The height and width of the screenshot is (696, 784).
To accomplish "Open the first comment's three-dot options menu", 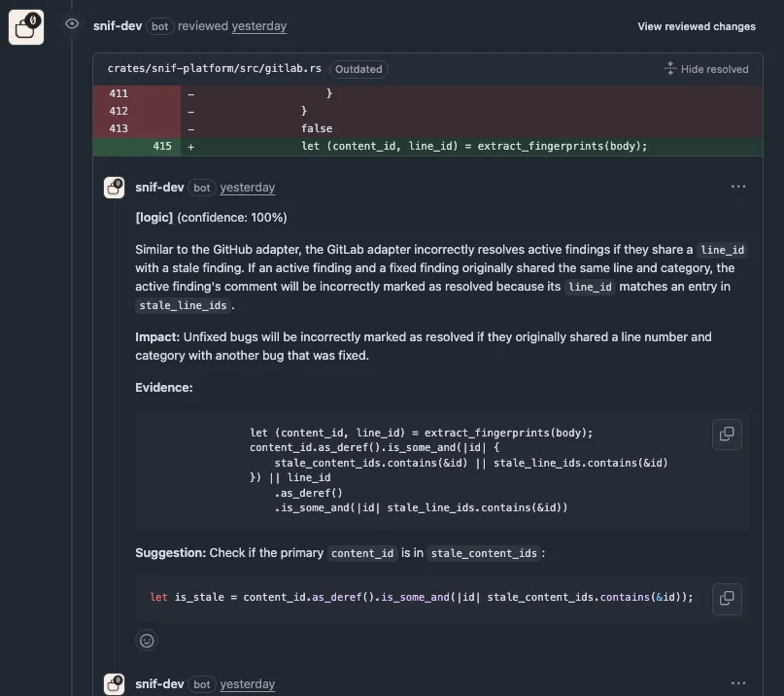I will click(738, 187).
